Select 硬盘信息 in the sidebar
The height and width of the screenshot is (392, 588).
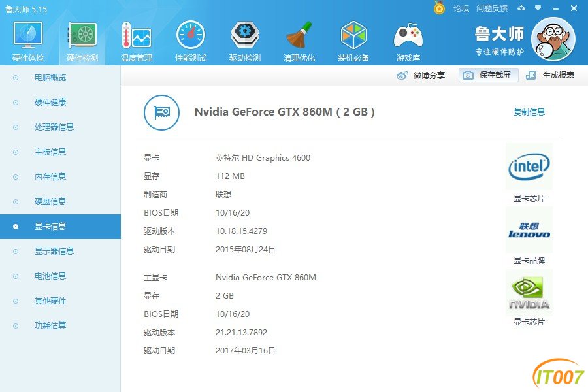(60, 201)
